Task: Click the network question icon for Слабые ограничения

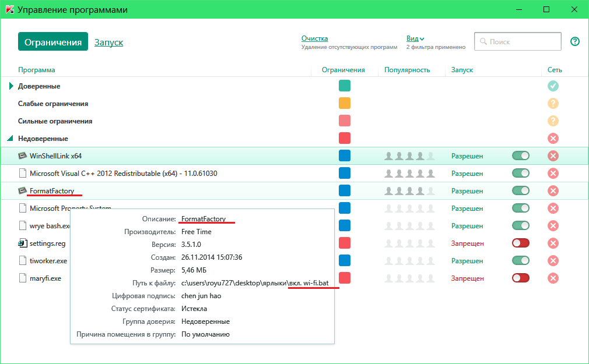Action: tap(553, 104)
